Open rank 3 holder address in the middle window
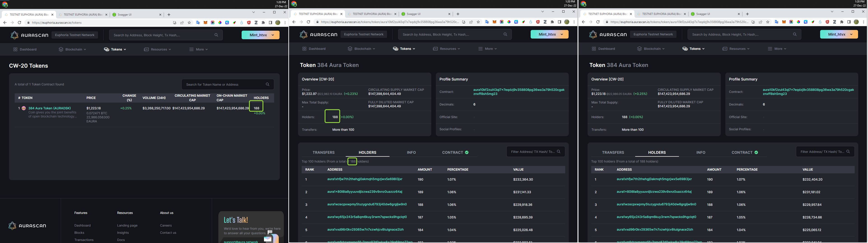 tap(367, 205)
